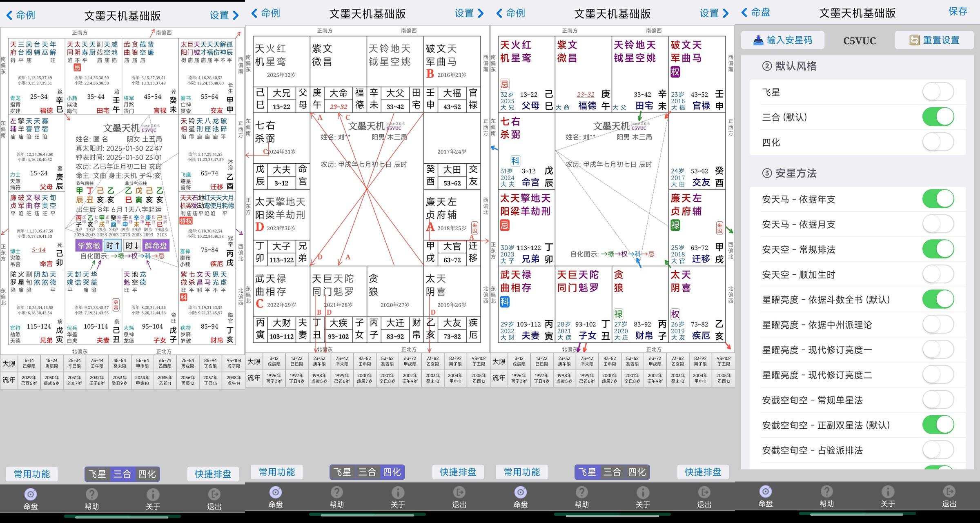Toggle 安天空 - 常规排法 switch

coord(938,249)
